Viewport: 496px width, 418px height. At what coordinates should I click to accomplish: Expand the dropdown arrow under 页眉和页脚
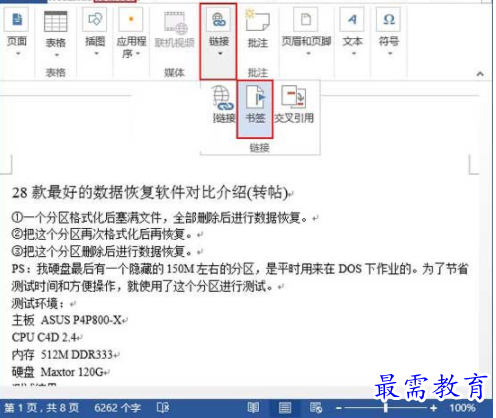click(x=308, y=53)
